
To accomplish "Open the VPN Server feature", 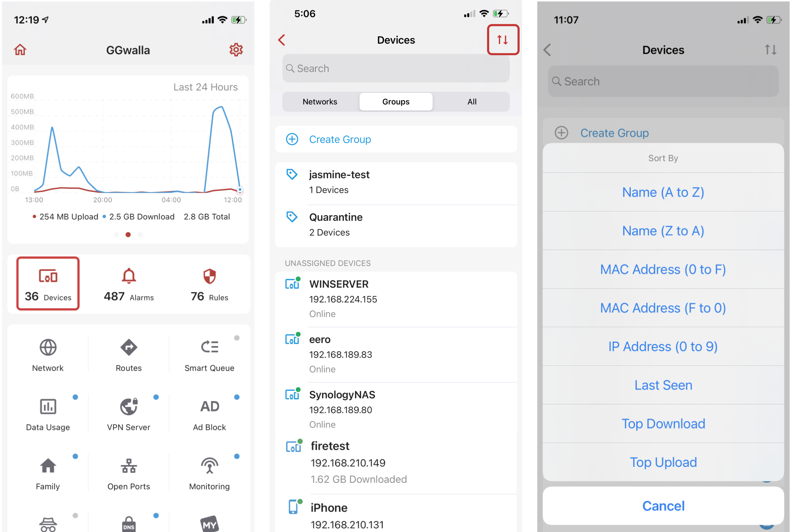I will [129, 414].
